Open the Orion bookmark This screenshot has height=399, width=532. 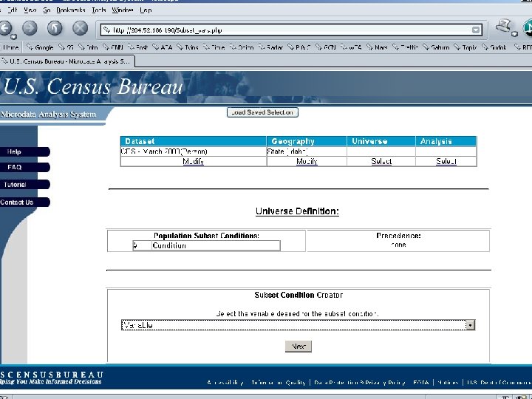[x=242, y=47]
